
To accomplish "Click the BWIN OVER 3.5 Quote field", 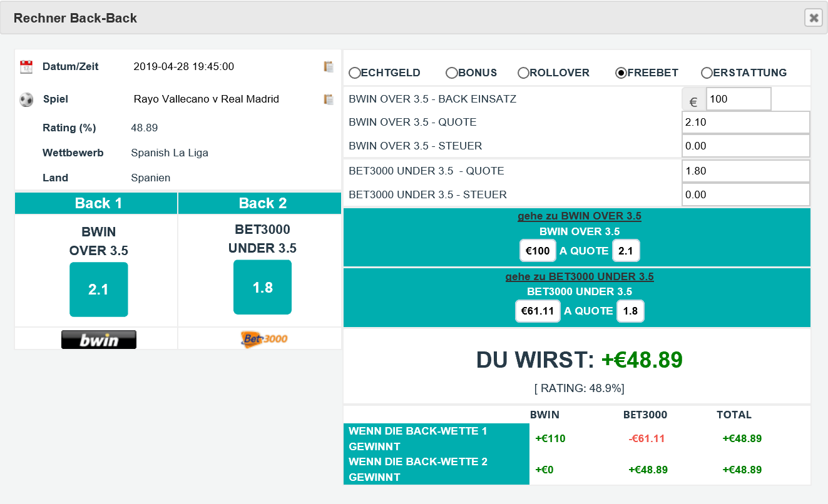I will pos(746,122).
